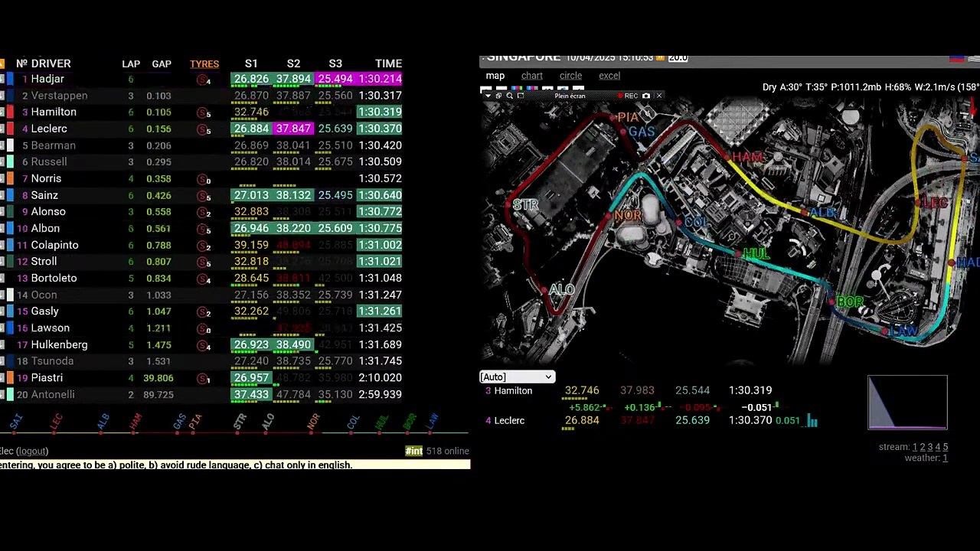Open the [Auto] driver comparison dropdown
Screen dimensions: 980x551
click(517, 377)
